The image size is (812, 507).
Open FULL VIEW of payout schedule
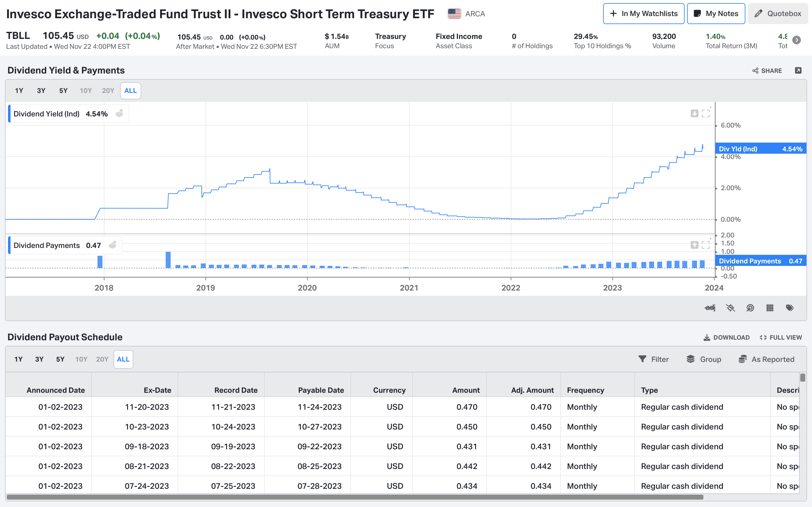tap(781, 337)
